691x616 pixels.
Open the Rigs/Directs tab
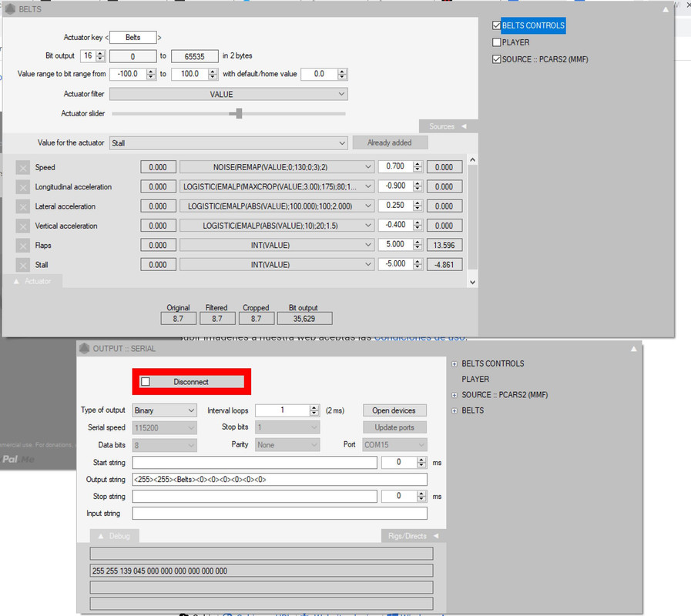[x=413, y=536]
